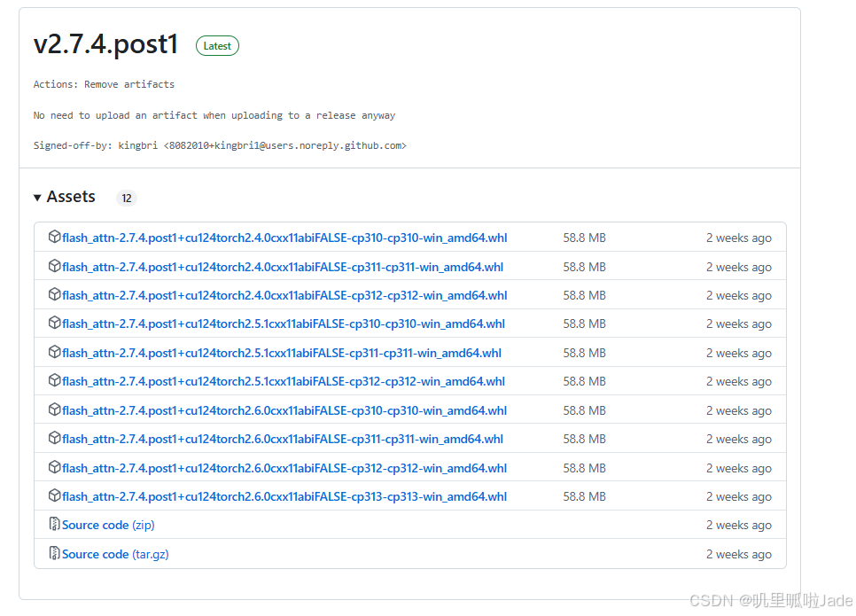
Task: Click '2 weeks ago' for torch2.6.0 cp313 wheel
Action: click(739, 497)
